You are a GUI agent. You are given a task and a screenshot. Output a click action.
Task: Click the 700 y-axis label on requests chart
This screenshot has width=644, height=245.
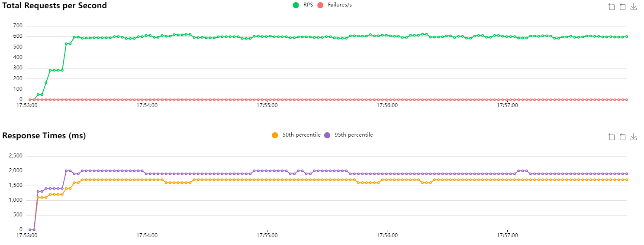tap(17, 26)
